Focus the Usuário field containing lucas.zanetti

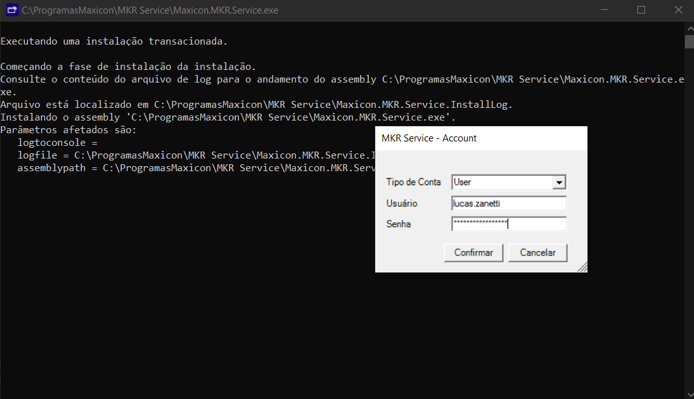(x=509, y=203)
